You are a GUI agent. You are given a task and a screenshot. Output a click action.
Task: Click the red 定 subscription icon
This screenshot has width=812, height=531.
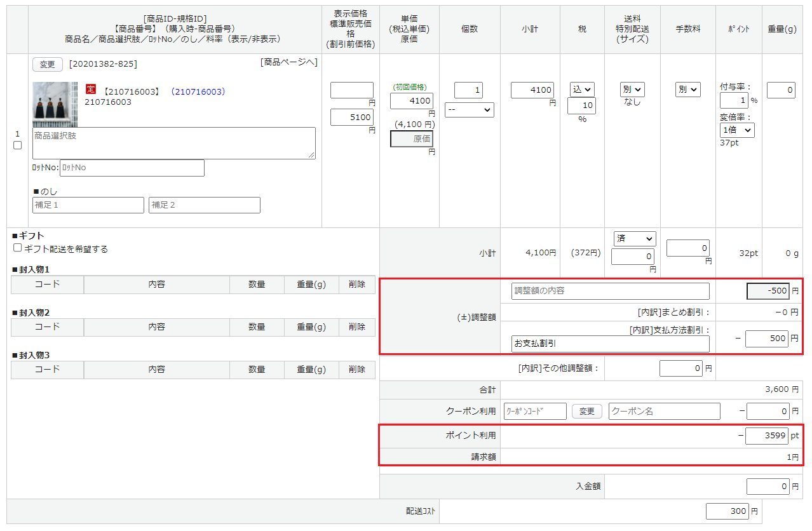coord(90,91)
